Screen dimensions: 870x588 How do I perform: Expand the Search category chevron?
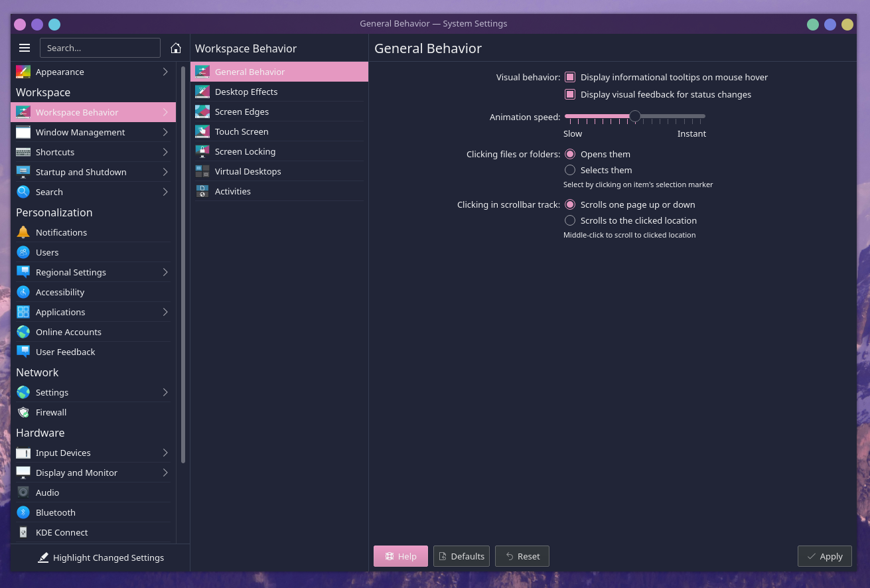pyautogui.click(x=165, y=192)
